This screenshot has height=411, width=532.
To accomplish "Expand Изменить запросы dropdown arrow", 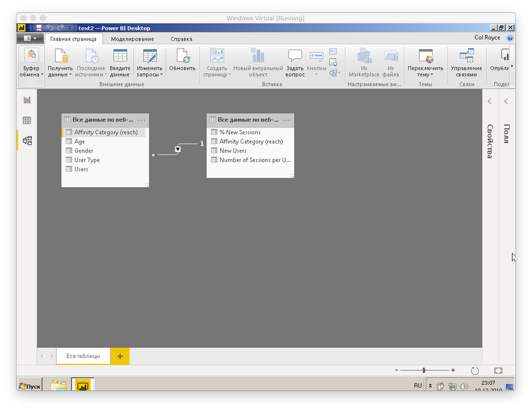I will click(161, 75).
